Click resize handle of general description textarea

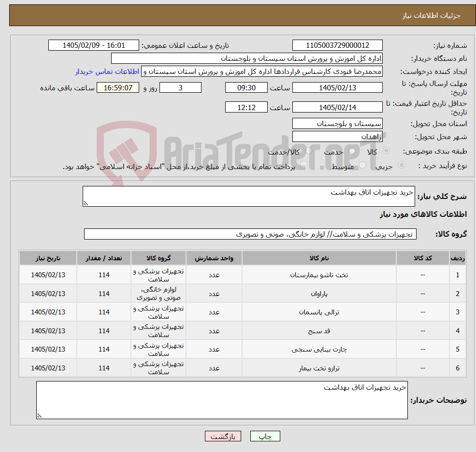[x=86, y=204]
